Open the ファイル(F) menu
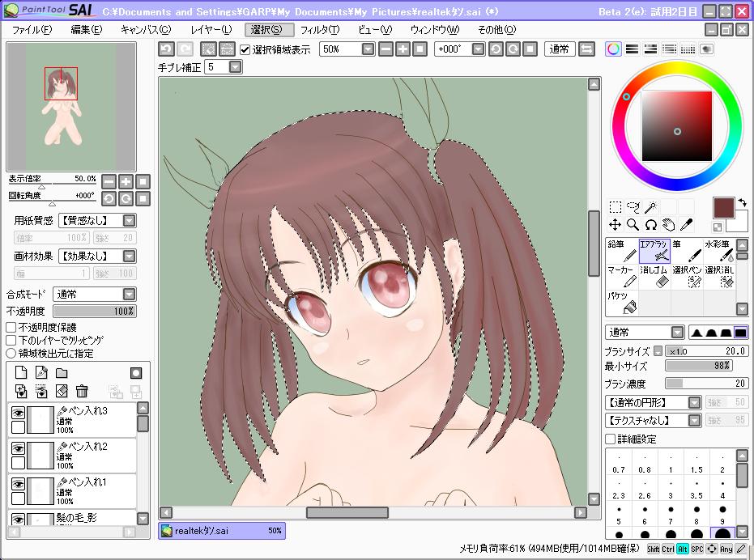Viewport: 754px width, 560px height. point(32,30)
